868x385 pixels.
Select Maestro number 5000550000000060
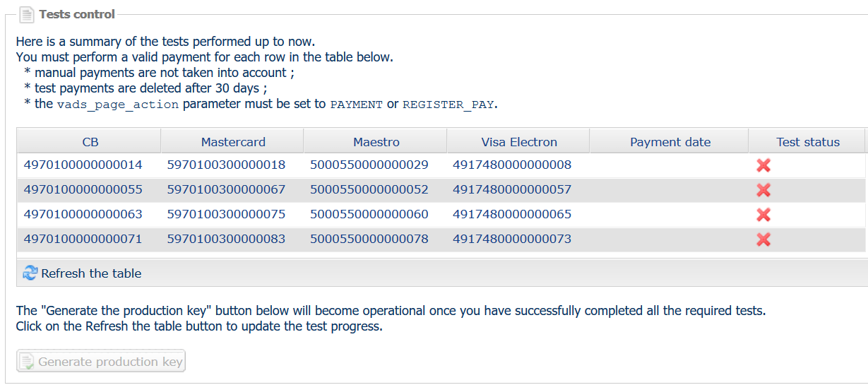coord(369,215)
